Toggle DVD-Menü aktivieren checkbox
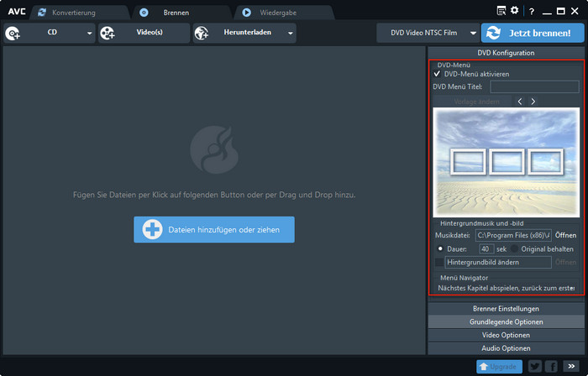588x376 pixels. point(437,74)
